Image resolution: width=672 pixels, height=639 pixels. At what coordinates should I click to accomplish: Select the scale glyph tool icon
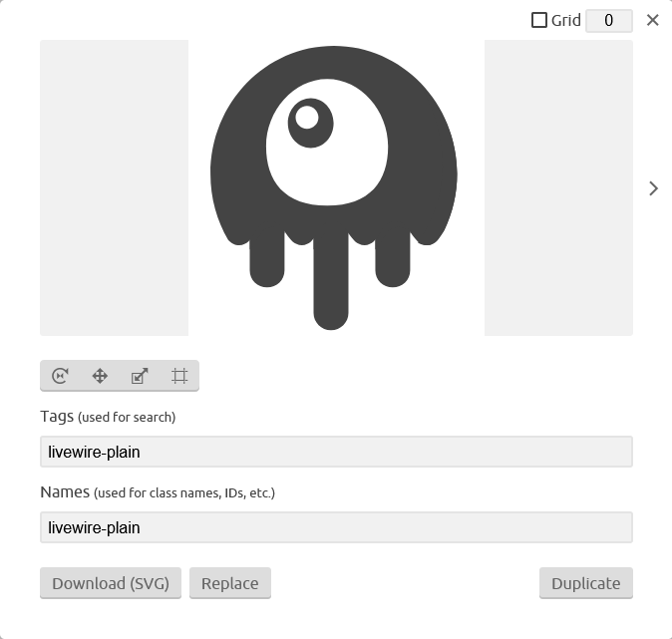[140, 376]
